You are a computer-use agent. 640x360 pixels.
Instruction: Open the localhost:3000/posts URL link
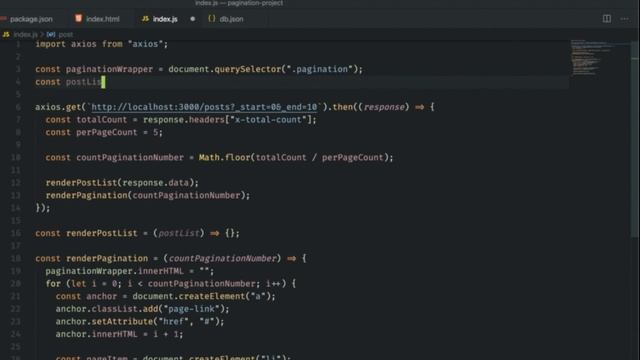[204, 107]
